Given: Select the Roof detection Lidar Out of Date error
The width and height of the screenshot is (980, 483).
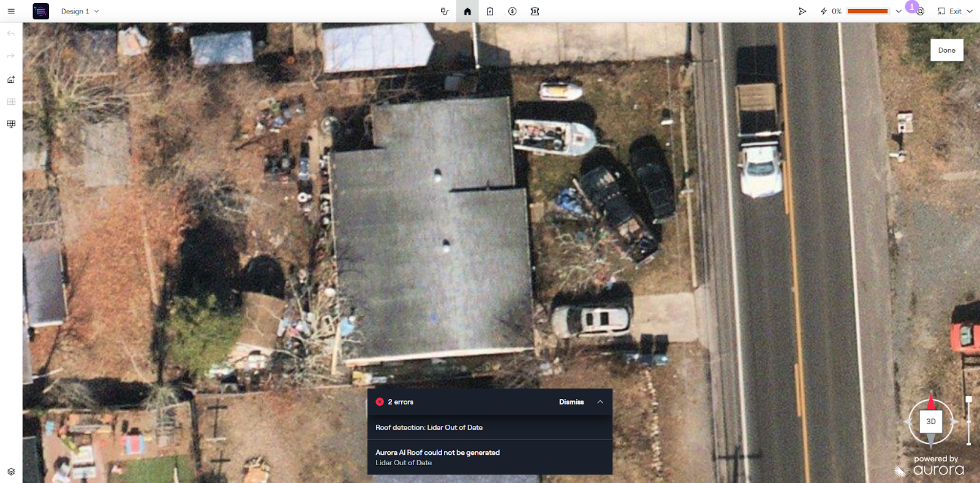Looking at the screenshot, I should point(490,428).
